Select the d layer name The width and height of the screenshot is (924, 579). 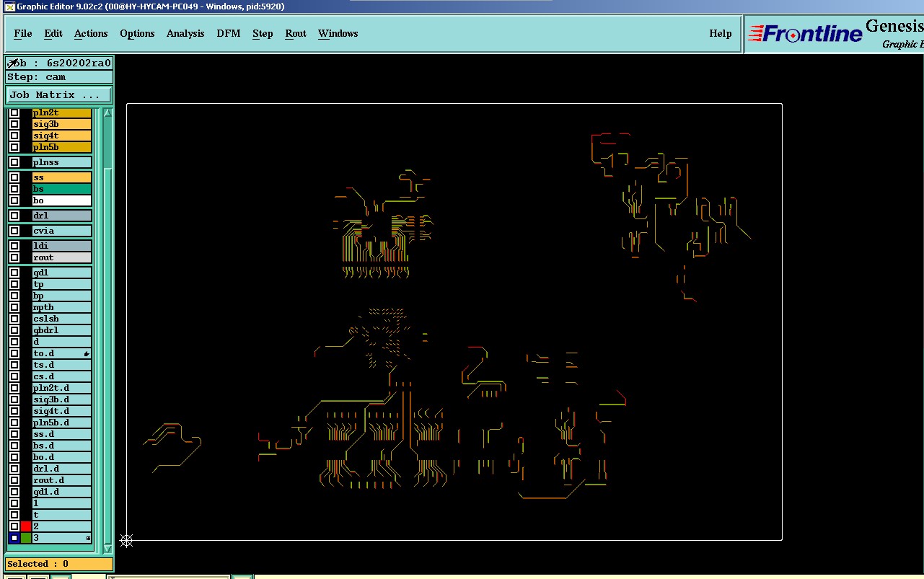click(62, 342)
